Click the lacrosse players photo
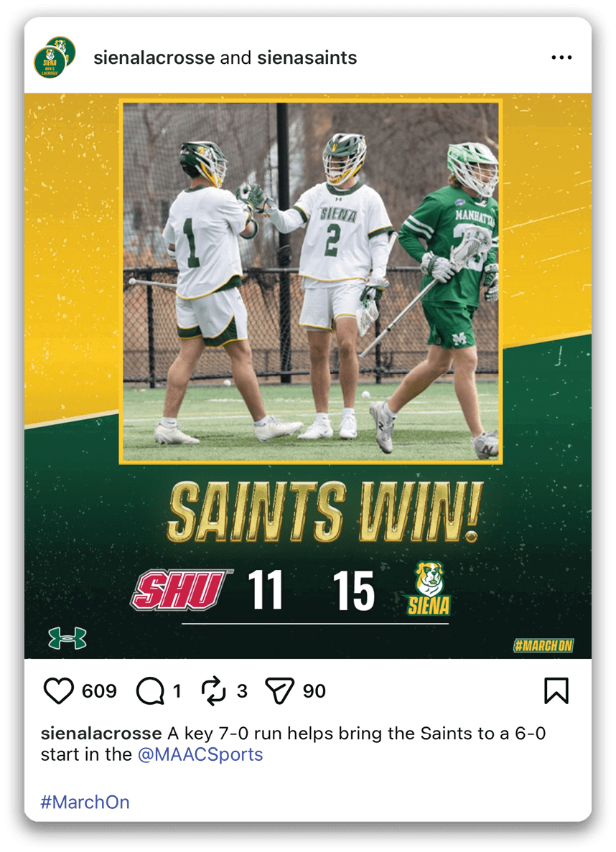 click(310, 281)
